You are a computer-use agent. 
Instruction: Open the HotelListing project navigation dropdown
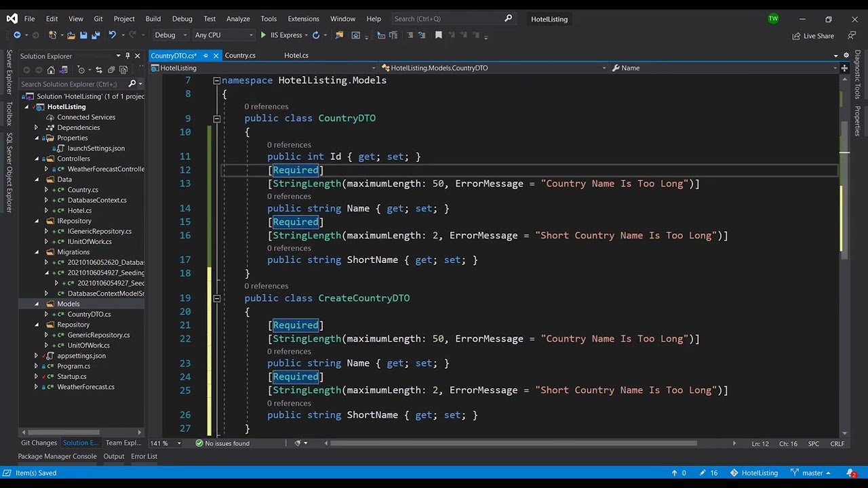point(264,68)
